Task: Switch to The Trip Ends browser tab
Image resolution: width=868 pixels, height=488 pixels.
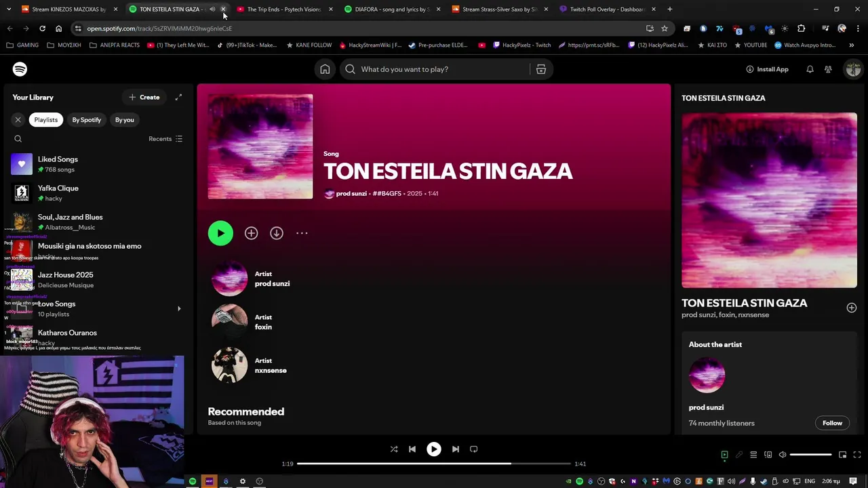Action: click(x=283, y=9)
